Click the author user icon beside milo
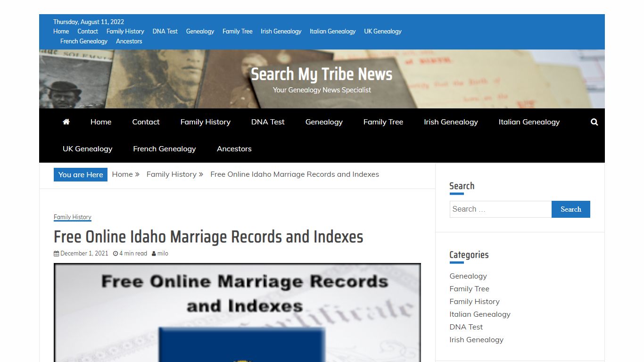This screenshot has height=362, width=644. (x=154, y=254)
